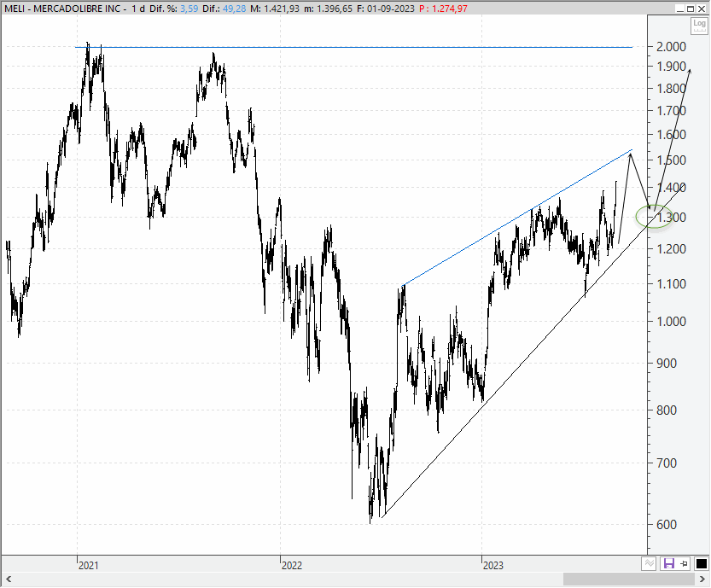Toggle the Log scale button
This screenshot has height=588, width=711.
(699, 26)
